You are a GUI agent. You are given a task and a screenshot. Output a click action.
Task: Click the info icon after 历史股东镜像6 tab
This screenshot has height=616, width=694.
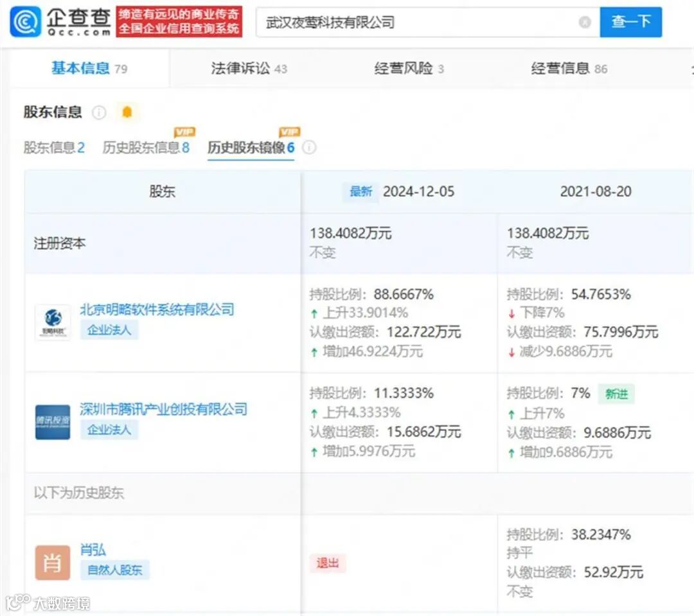pos(309,148)
